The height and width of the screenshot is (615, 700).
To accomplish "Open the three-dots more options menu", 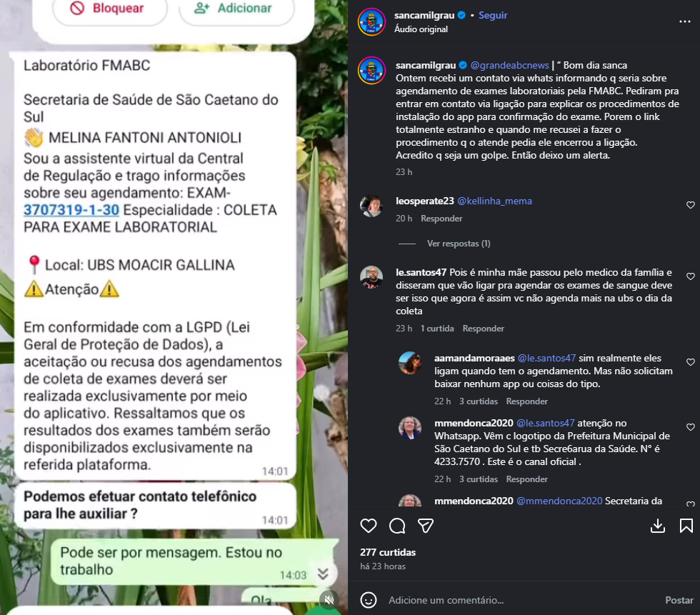I will point(684,21).
